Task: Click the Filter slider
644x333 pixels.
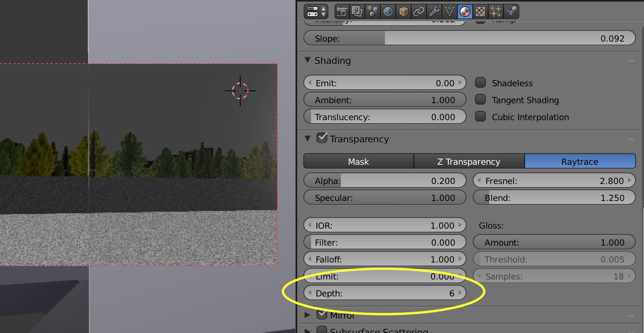Action: (x=385, y=242)
